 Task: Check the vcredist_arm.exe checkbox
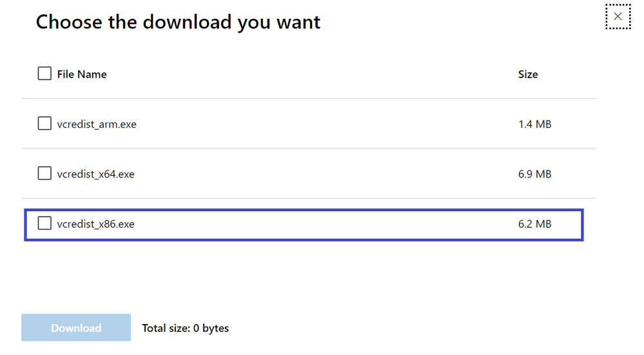coord(44,123)
